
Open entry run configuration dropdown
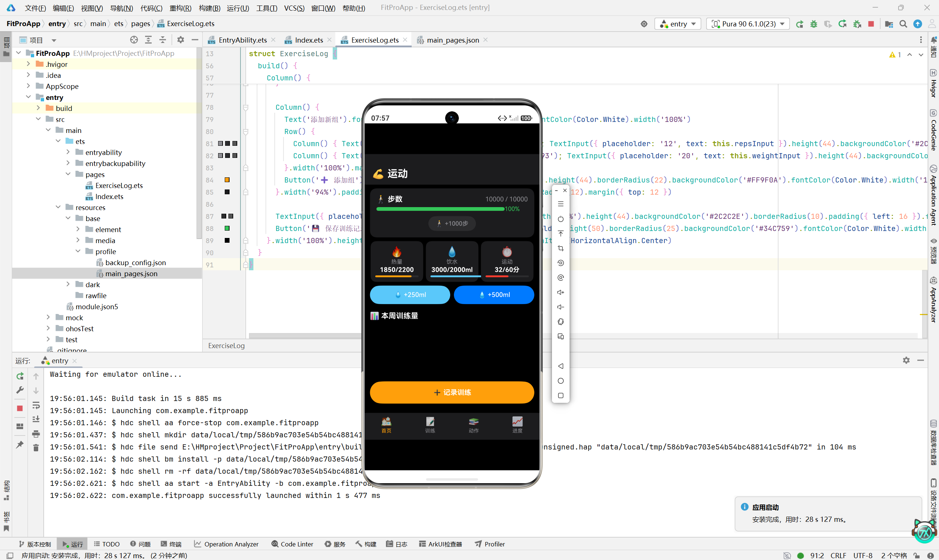(678, 24)
